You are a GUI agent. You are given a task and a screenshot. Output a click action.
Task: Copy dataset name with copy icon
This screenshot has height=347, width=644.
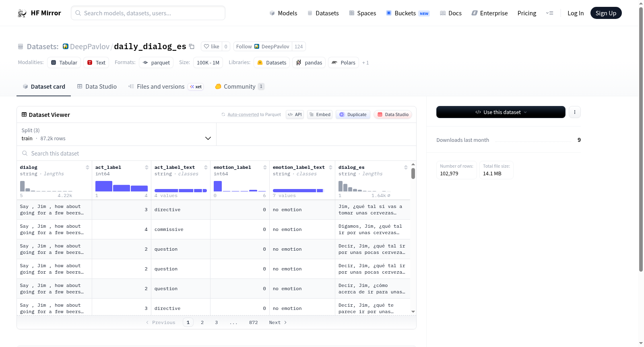point(192,46)
